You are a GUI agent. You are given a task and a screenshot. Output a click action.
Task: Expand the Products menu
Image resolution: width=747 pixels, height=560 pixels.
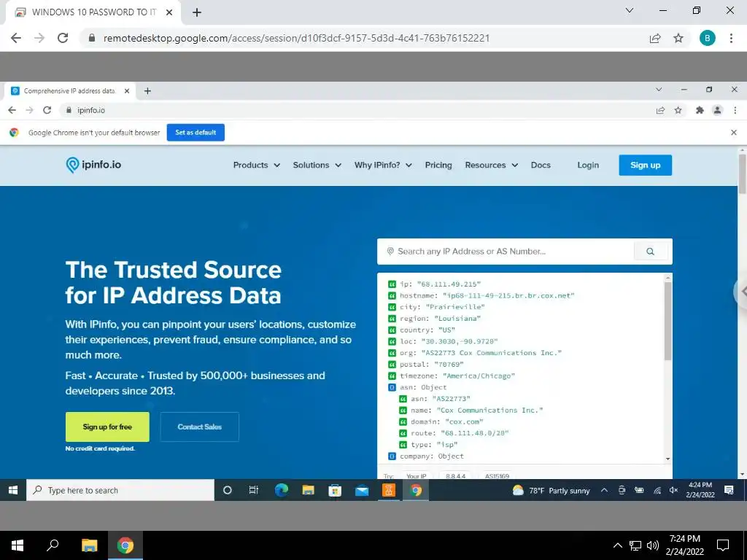coord(256,166)
